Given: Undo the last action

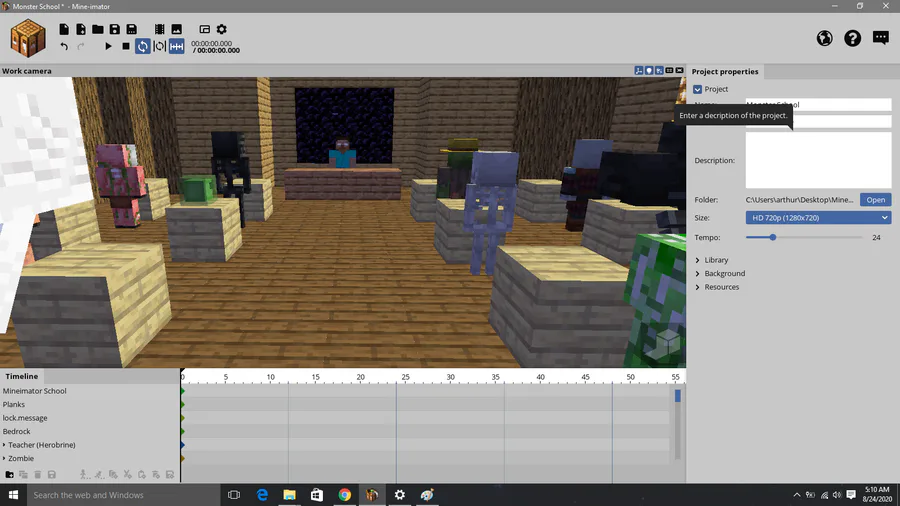Looking at the screenshot, I should pos(64,46).
